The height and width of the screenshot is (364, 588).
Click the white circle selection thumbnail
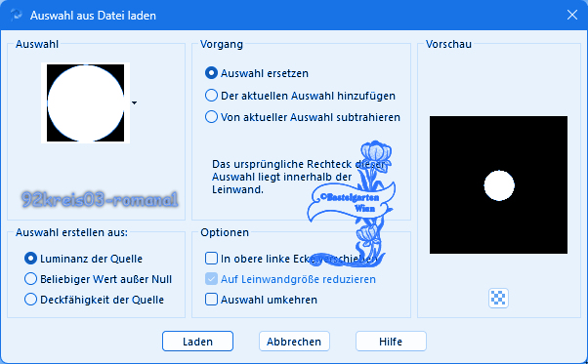[86, 103]
